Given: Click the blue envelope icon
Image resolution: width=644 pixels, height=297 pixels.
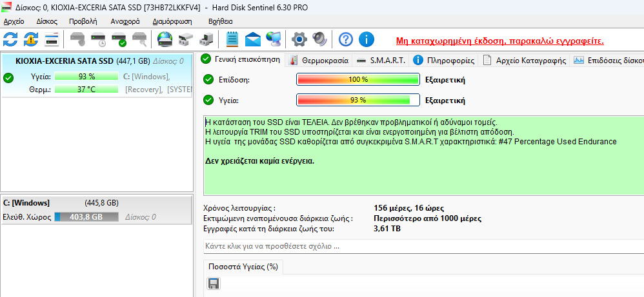Looking at the screenshot, I should pos(253,40).
